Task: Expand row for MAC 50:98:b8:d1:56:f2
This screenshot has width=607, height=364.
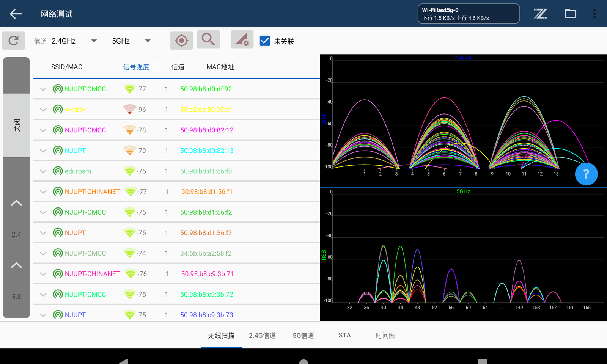Action: click(43, 212)
